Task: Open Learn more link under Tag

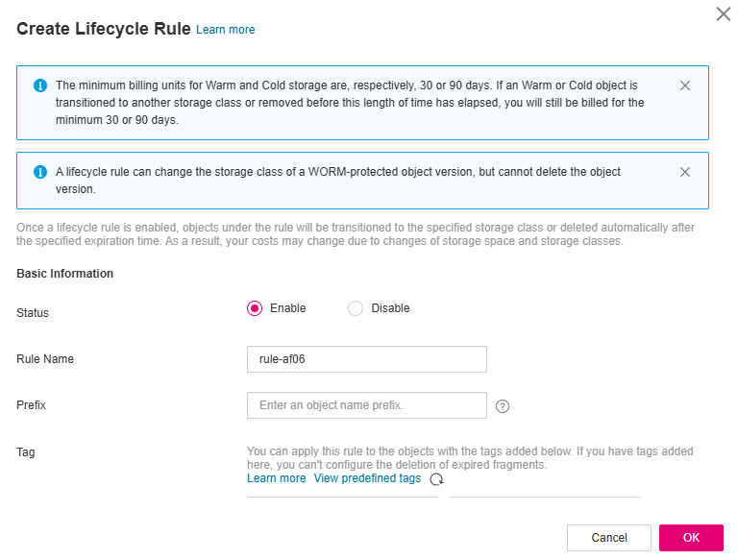Action: [277, 478]
